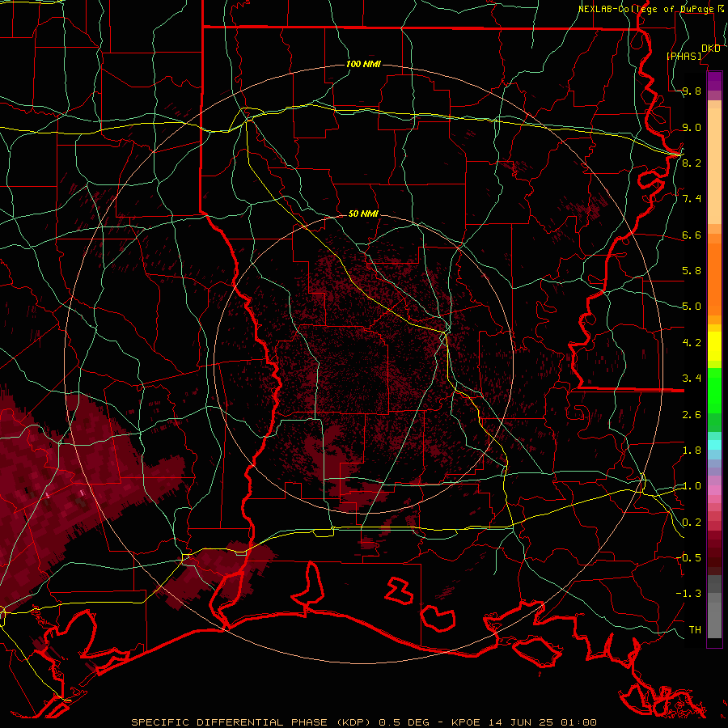Click the pink band of color scale
This screenshot has height=728, width=728.
click(714, 490)
